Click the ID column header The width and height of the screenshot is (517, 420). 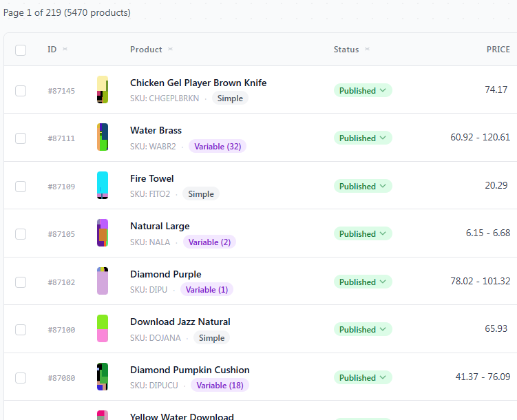52,50
